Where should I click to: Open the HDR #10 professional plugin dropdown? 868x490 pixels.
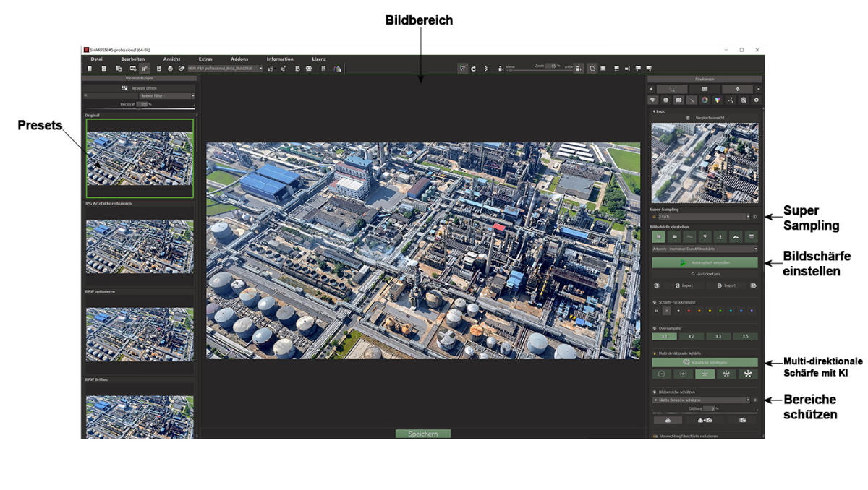pyautogui.click(x=224, y=68)
